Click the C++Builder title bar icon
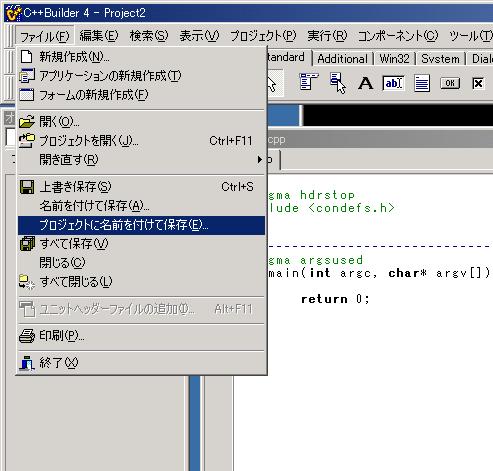The height and width of the screenshot is (471, 493). point(14,13)
